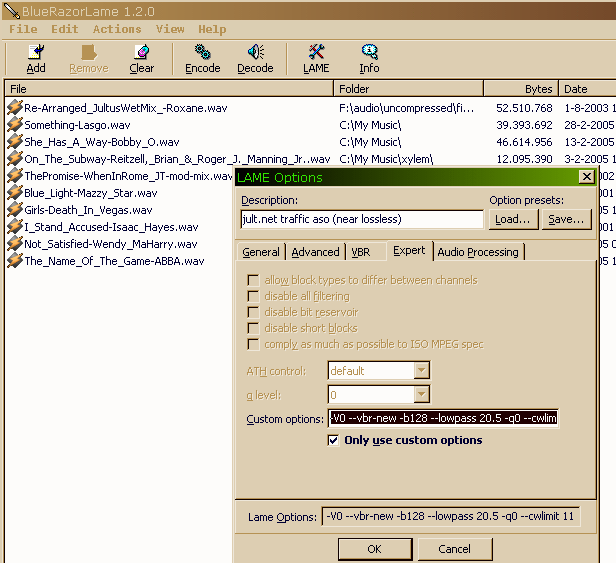Switch to the Advanced tab
616x563 pixels.
315,252
